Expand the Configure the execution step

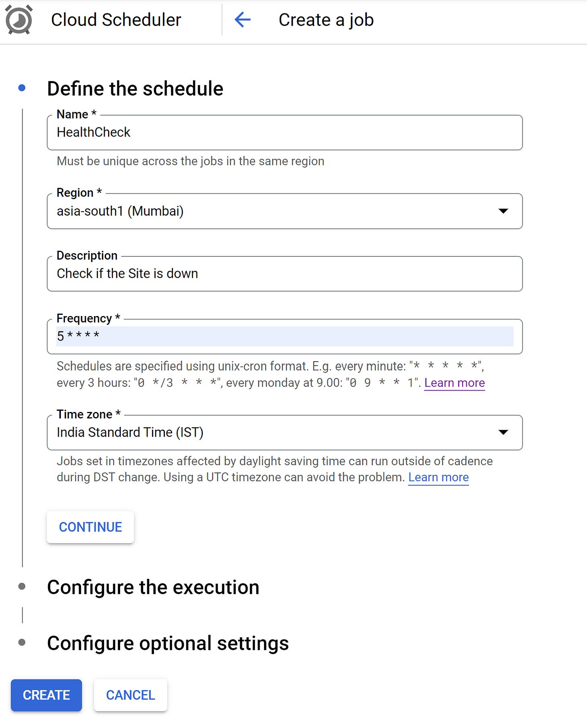(x=153, y=587)
